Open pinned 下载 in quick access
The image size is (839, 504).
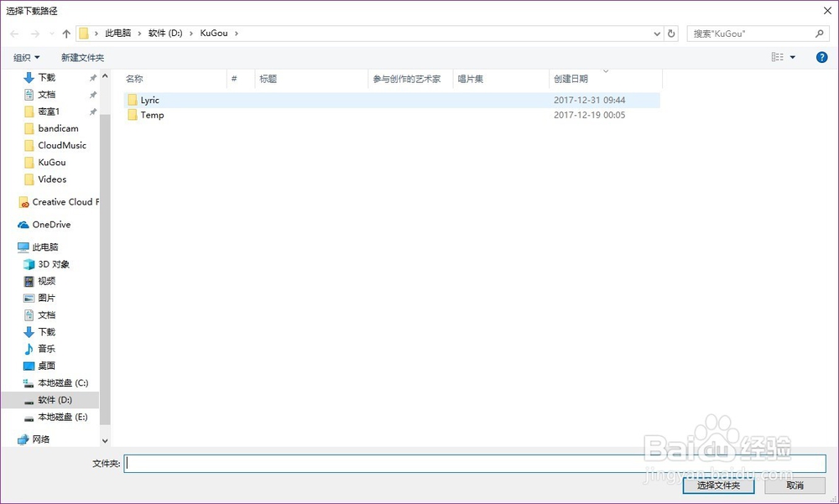[x=46, y=78]
